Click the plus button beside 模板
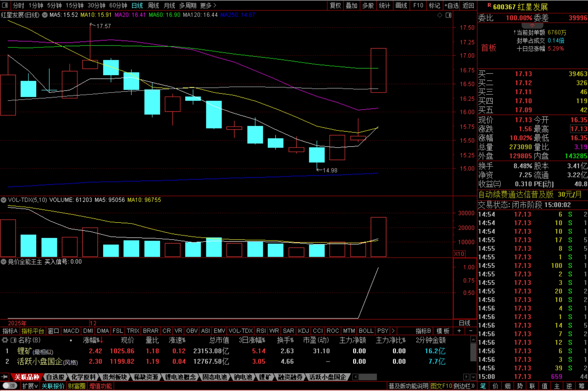This screenshot has height=391, width=588. tap(459, 331)
